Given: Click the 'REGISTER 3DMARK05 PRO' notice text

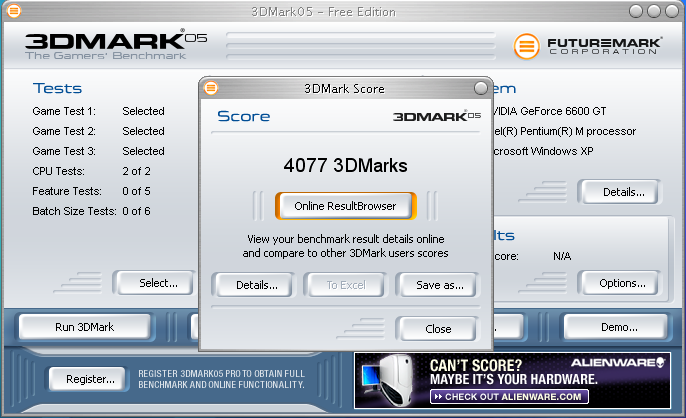Looking at the screenshot, I should (x=221, y=379).
